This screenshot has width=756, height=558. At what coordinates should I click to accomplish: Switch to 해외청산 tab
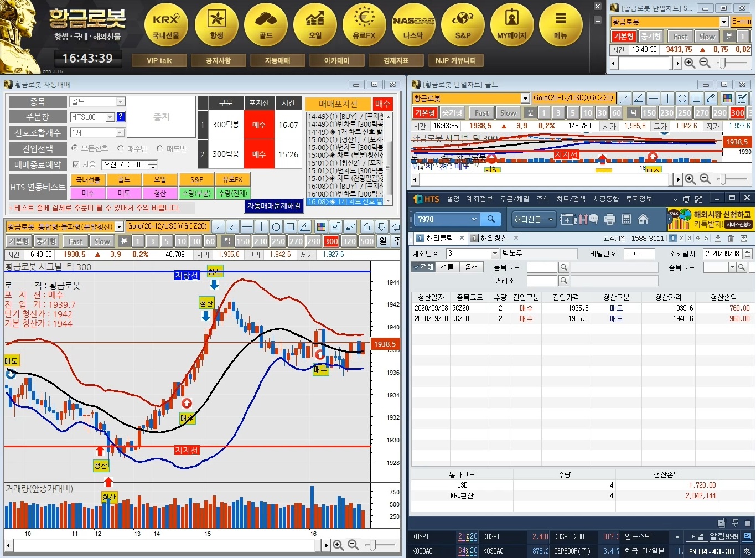[495, 238]
